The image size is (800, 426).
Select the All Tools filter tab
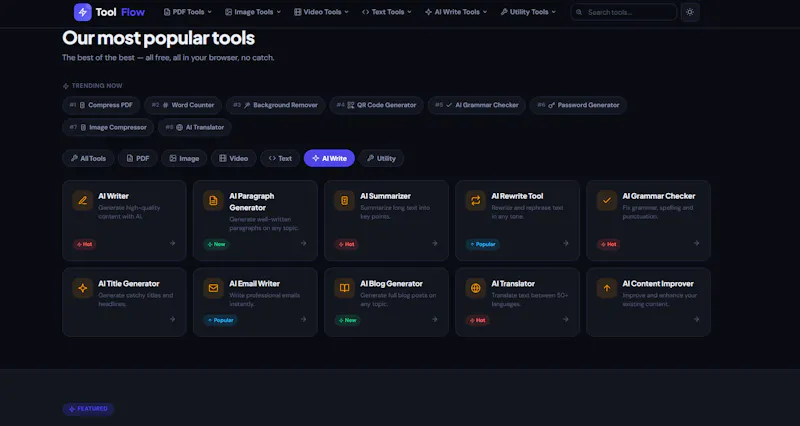click(x=88, y=158)
